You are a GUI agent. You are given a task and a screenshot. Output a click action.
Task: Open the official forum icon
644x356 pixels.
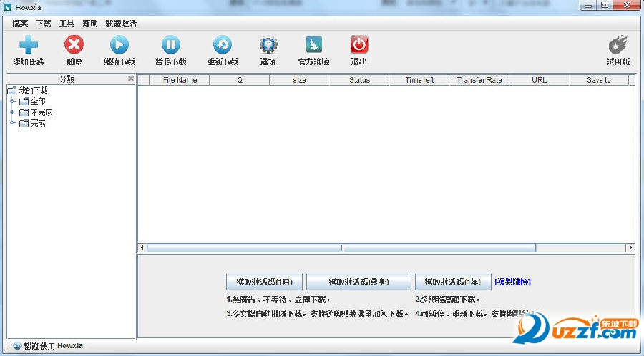tap(314, 45)
